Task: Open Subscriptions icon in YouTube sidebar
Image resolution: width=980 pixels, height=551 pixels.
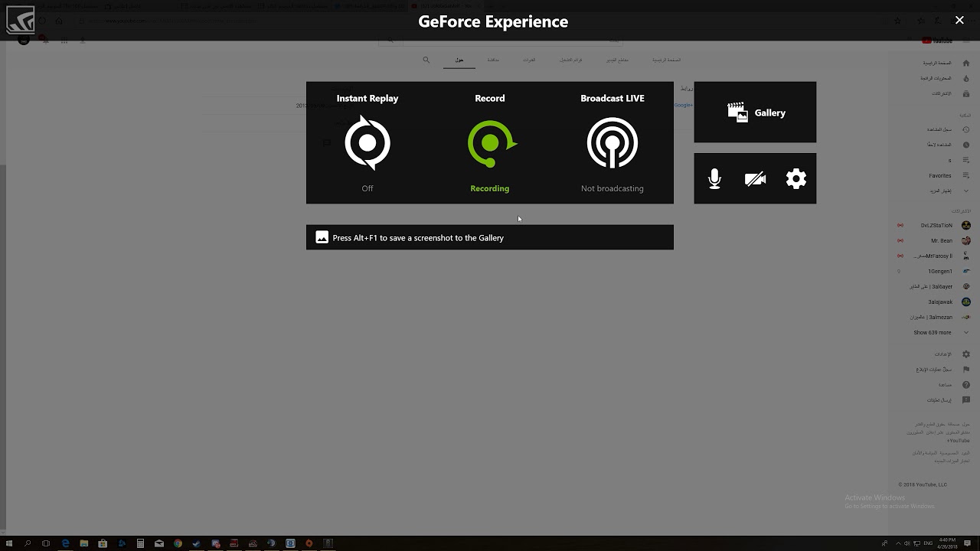Action: pos(966,93)
